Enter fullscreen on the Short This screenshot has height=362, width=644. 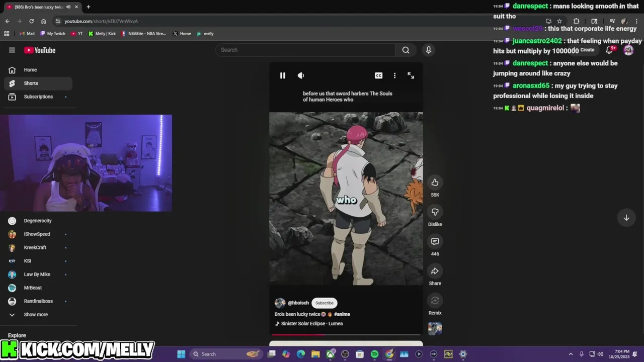click(411, 75)
